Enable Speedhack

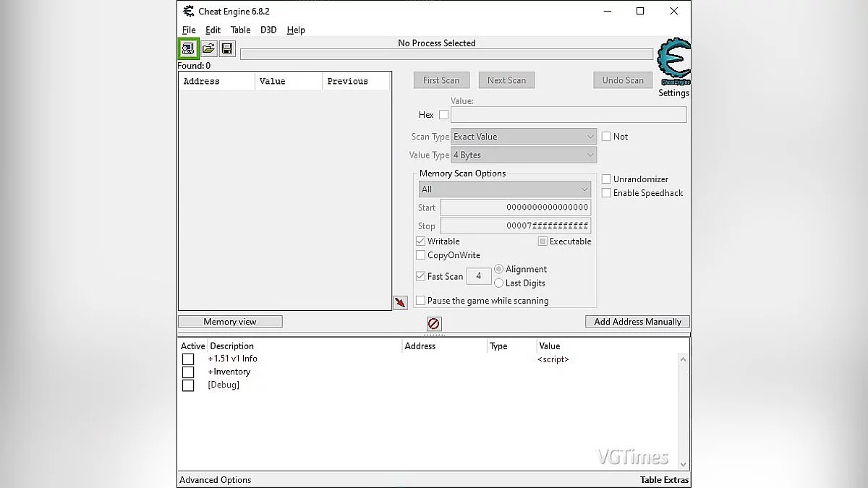[606, 193]
